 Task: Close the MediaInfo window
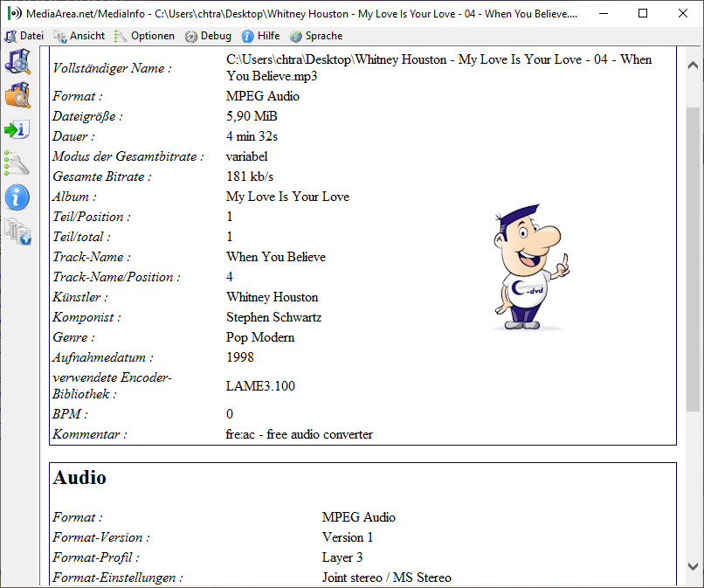point(683,14)
